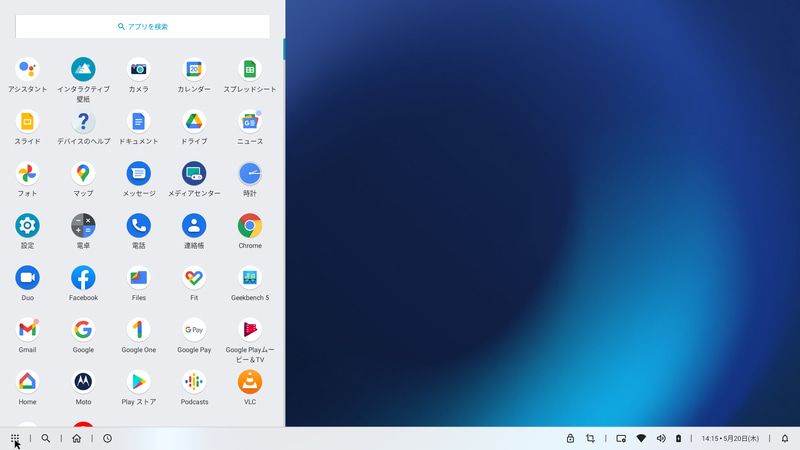Open the Moto app
This screenshot has height=450, width=800.
pyautogui.click(x=83, y=382)
